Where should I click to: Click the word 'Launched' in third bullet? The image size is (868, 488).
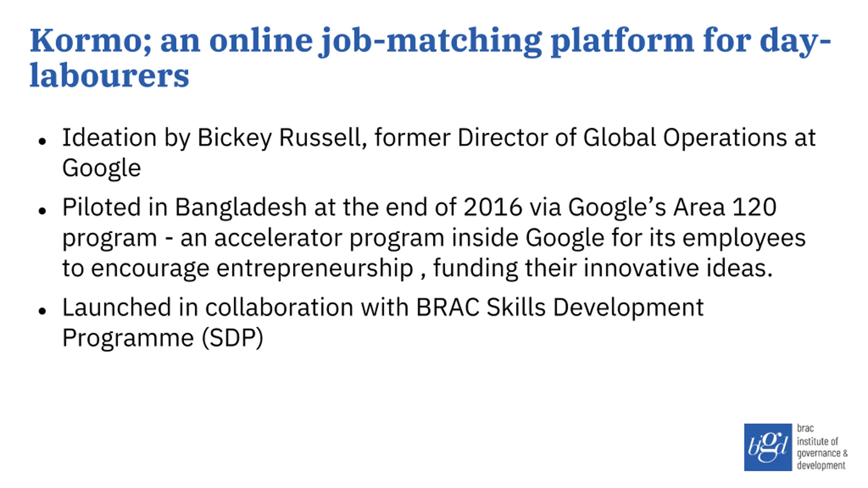point(117,307)
